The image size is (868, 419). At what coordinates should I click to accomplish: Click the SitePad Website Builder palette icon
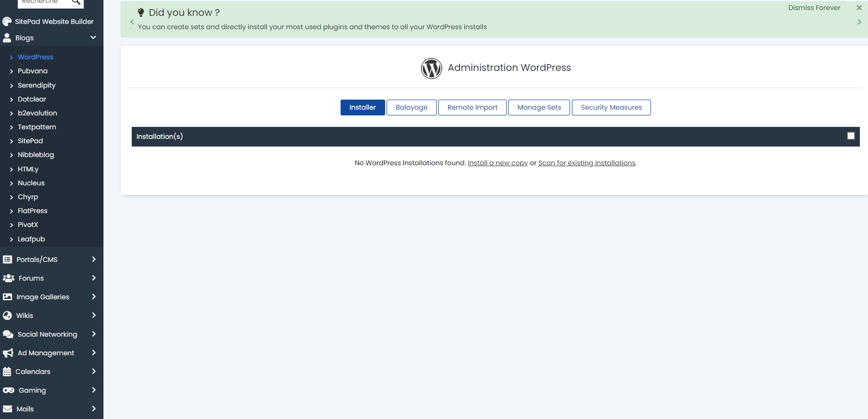point(7,22)
